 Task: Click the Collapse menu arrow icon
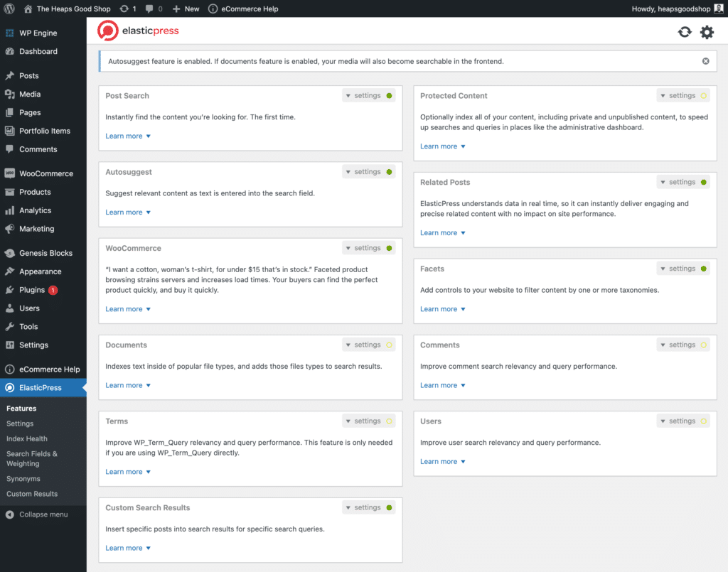click(10, 514)
